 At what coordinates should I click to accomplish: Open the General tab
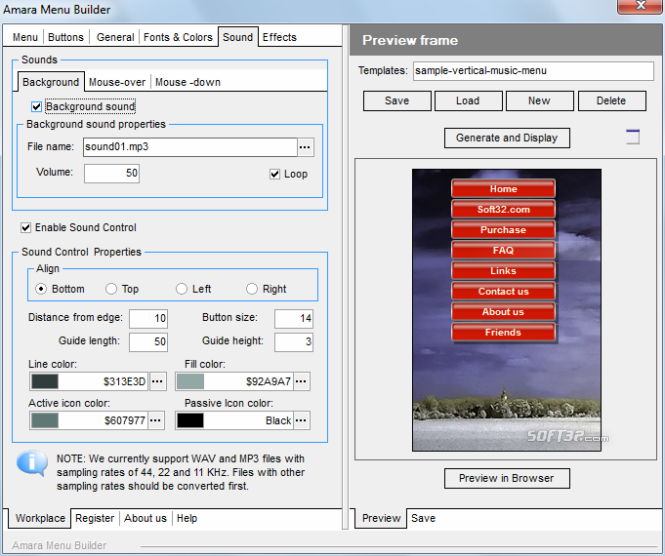pyautogui.click(x=115, y=37)
